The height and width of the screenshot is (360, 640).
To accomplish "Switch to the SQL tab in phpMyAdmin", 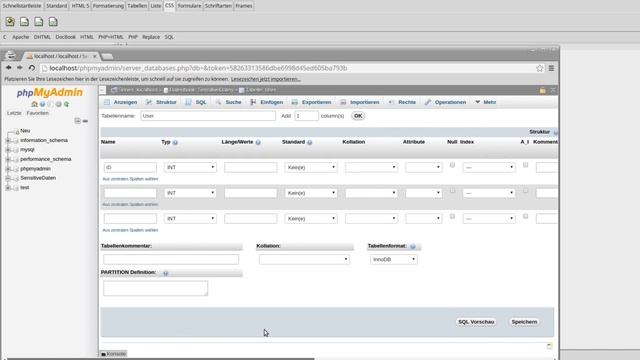I will pos(196,102).
